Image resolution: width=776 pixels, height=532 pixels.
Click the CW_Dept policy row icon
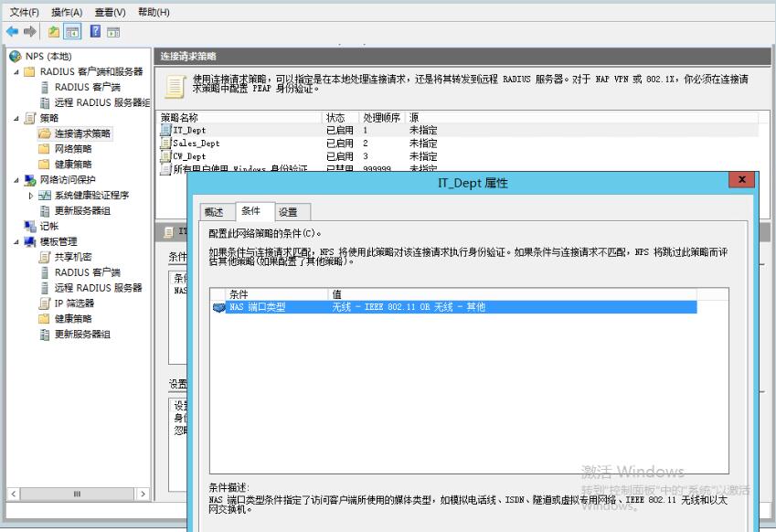165,156
